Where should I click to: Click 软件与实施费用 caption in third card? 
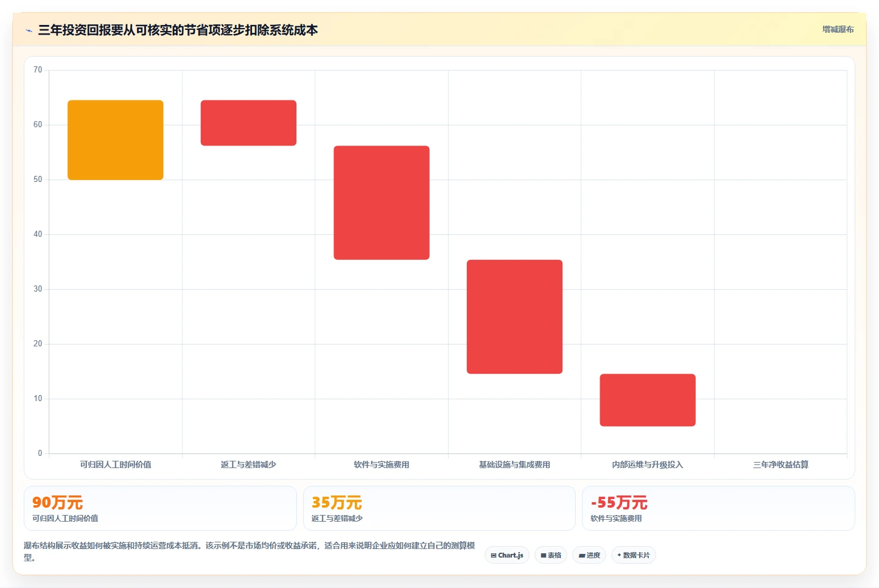pos(616,519)
